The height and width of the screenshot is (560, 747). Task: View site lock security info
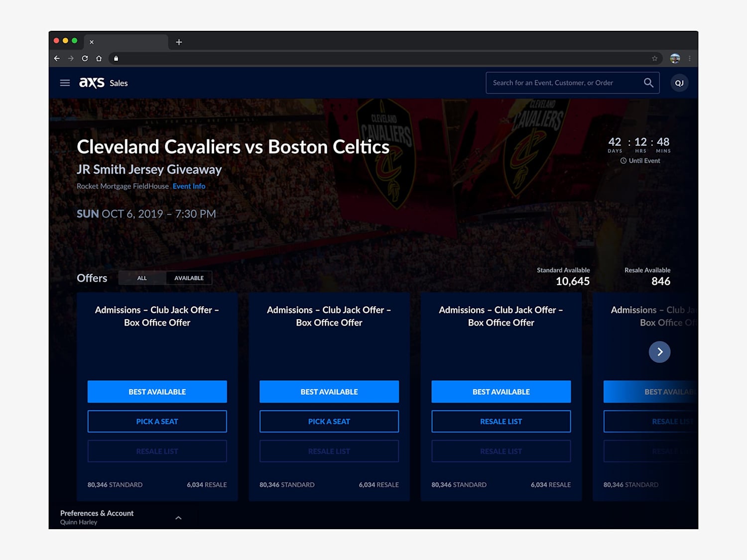[x=116, y=58]
